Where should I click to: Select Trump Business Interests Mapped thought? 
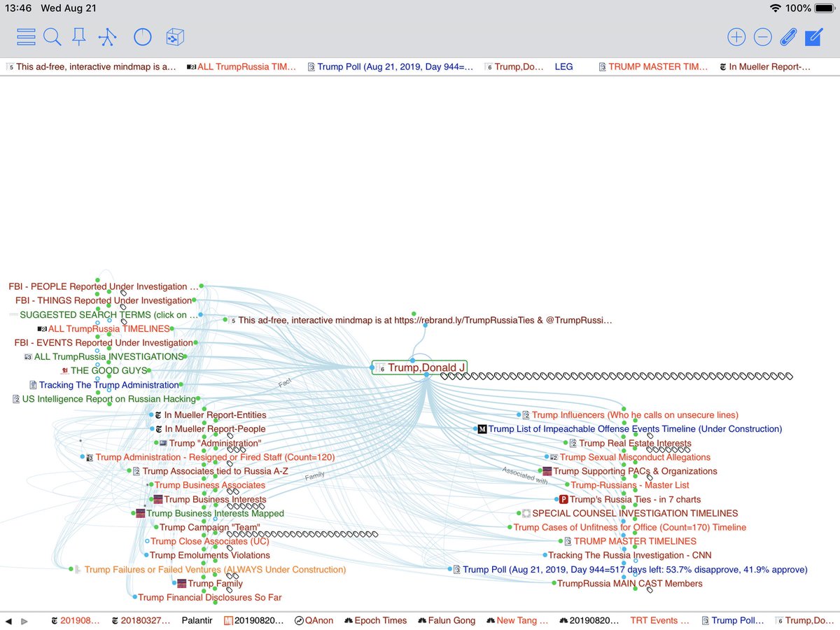[x=210, y=513]
